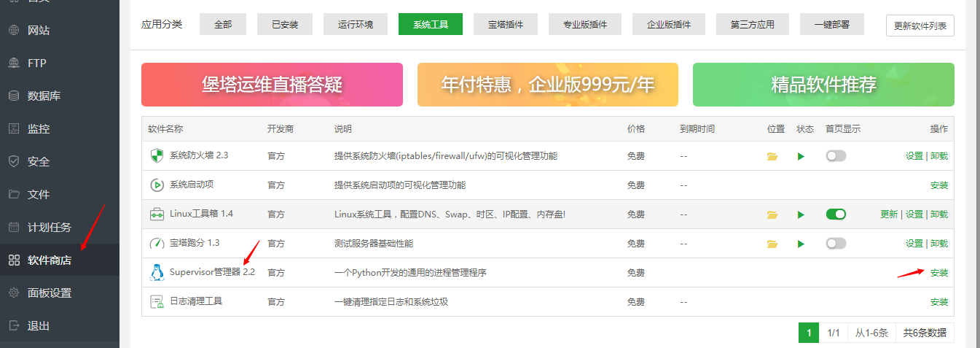The height and width of the screenshot is (348, 980).
Task: Click the 网站 globe icon
Action: pos(14,31)
